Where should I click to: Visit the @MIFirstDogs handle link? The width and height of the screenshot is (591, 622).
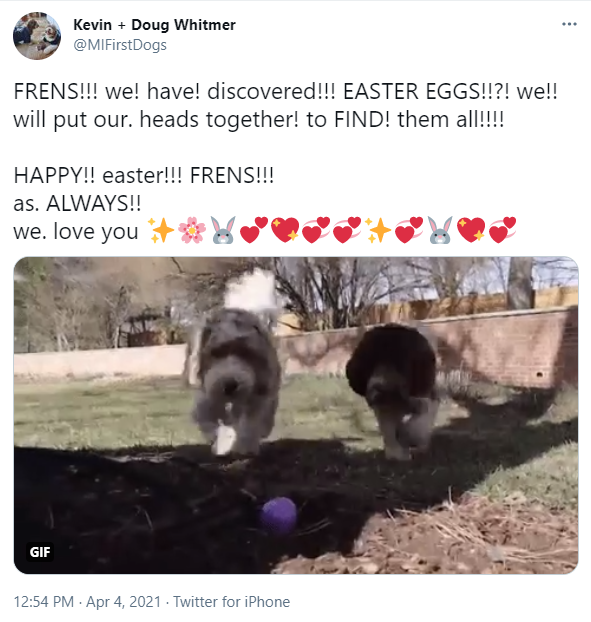click(x=120, y=45)
